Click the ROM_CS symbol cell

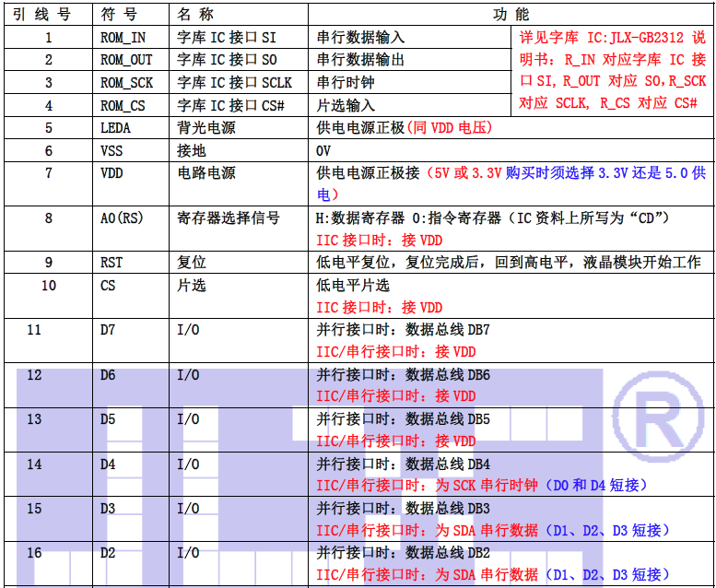pos(123,105)
